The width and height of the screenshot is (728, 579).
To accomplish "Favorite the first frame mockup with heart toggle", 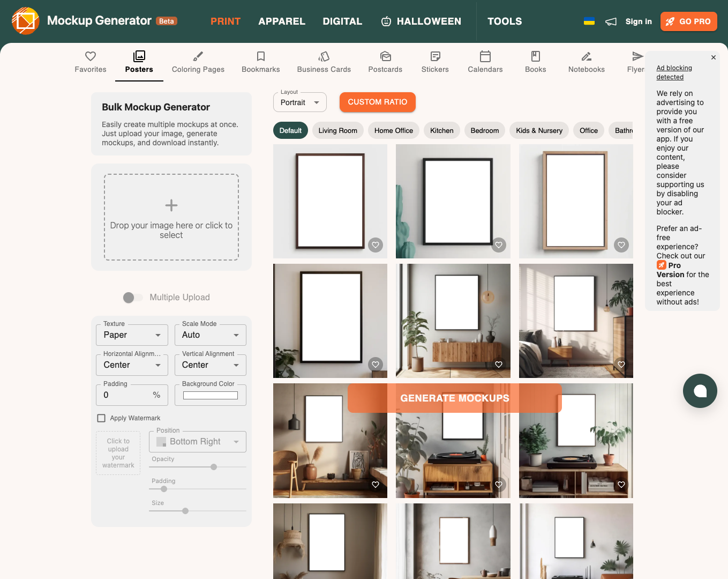I will pos(375,244).
